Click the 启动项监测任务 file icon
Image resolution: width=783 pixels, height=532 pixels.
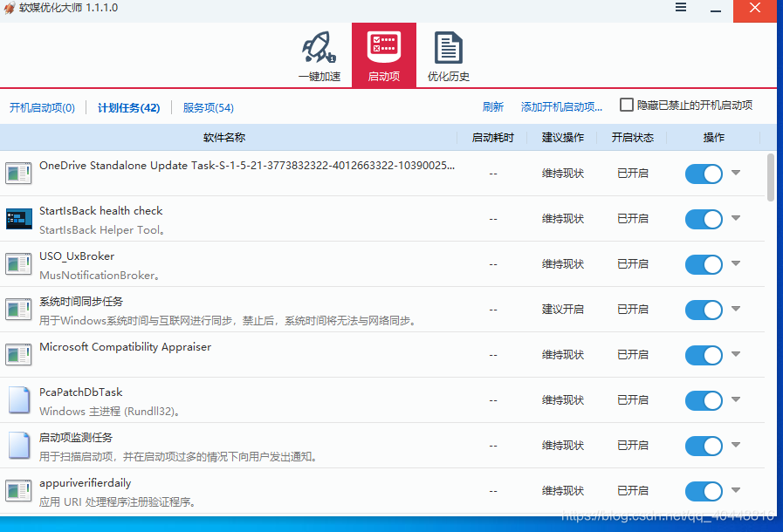tap(18, 446)
